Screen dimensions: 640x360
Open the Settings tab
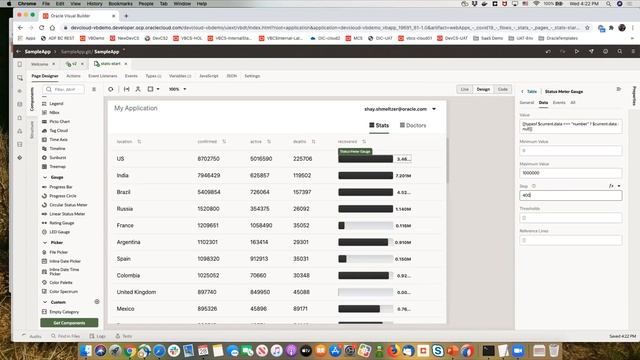(x=252, y=76)
